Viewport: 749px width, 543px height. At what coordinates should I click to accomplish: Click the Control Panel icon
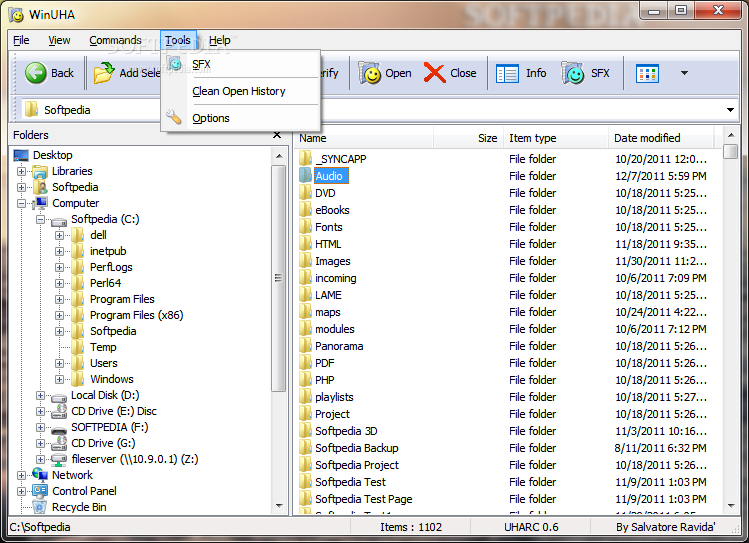pyautogui.click(x=40, y=491)
